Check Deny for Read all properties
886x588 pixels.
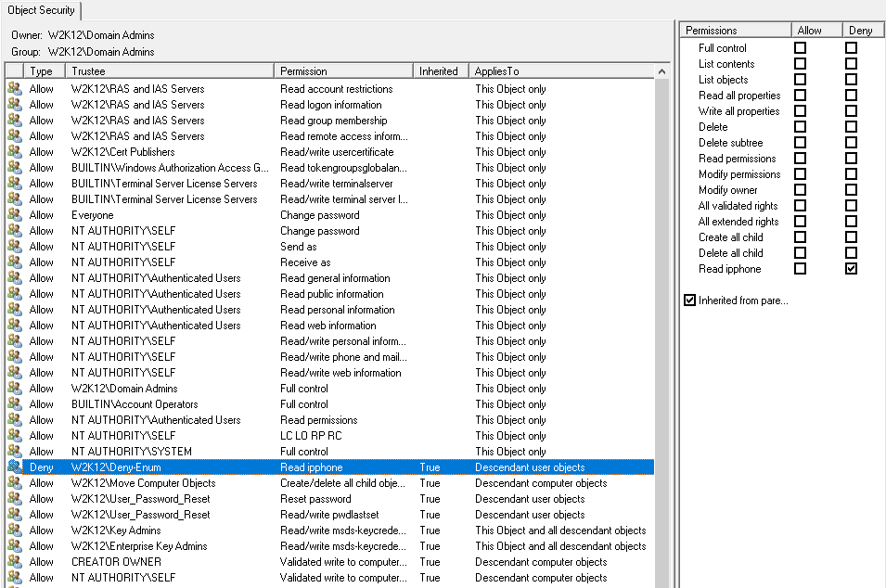pyautogui.click(x=851, y=96)
